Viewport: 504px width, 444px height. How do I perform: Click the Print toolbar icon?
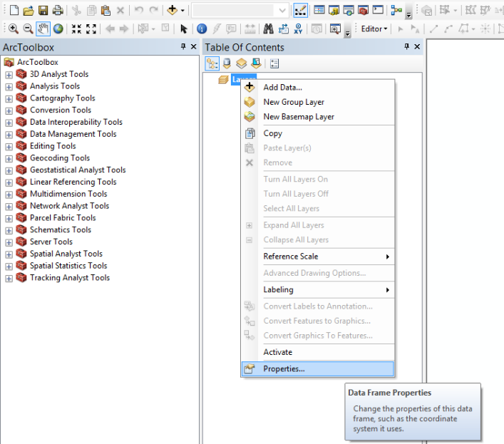pyautogui.click(x=58, y=10)
